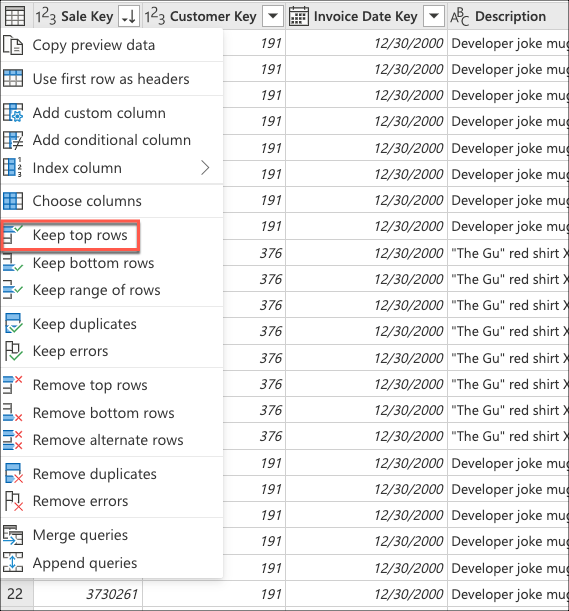The image size is (569, 611).
Task: Click Developer joke mug in row 22
Action: coord(508,593)
